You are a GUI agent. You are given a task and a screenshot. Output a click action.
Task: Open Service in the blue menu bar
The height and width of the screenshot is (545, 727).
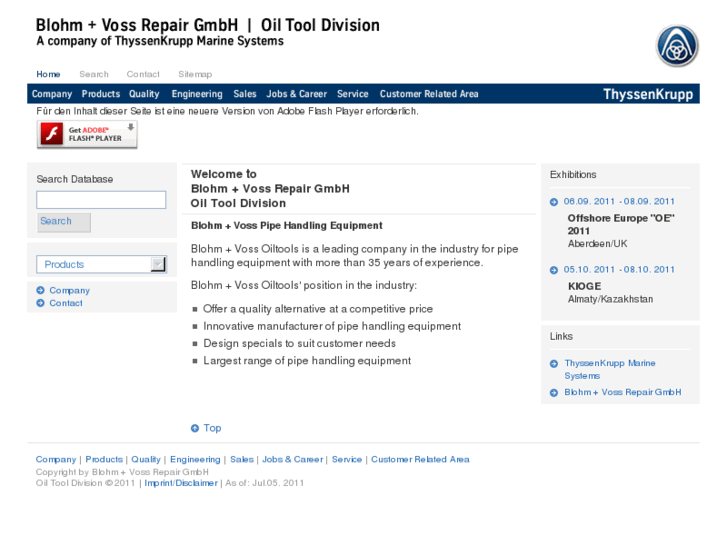(353, 94)
